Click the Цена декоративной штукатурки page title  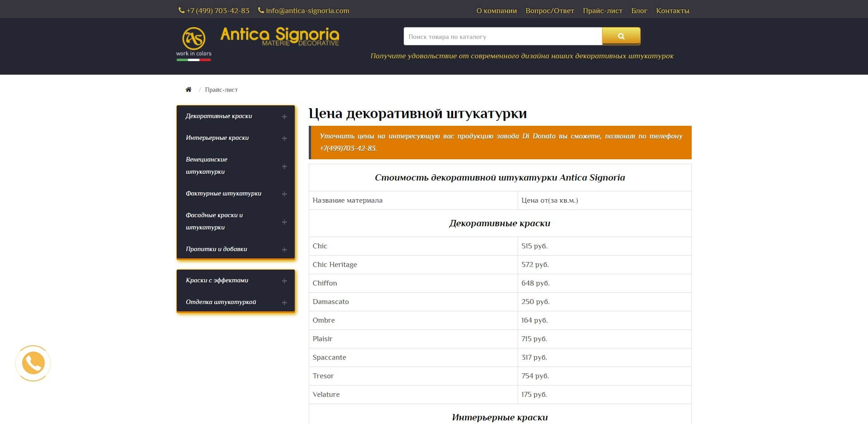tap(418, 113)
